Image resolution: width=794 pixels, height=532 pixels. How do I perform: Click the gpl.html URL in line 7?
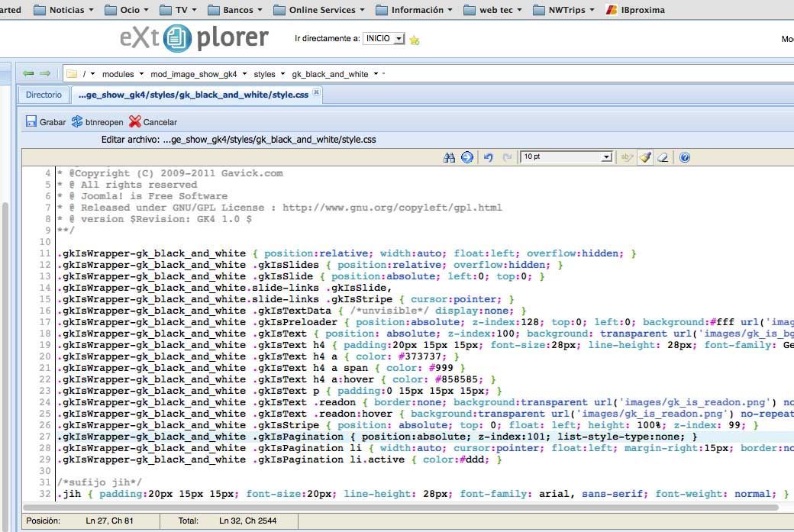pos(392,208)
